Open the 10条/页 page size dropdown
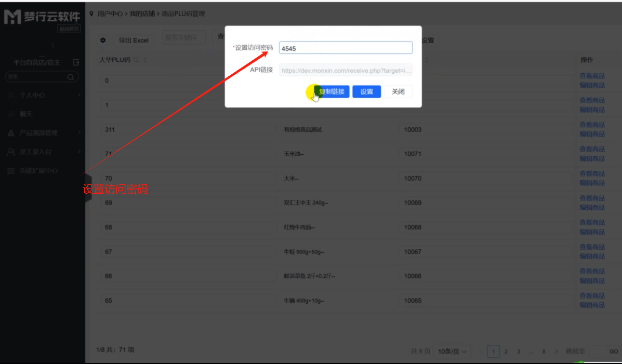Image resolution: width=622 pixels, height=364 pixels. pyautogui.click(x=452, y=352)
